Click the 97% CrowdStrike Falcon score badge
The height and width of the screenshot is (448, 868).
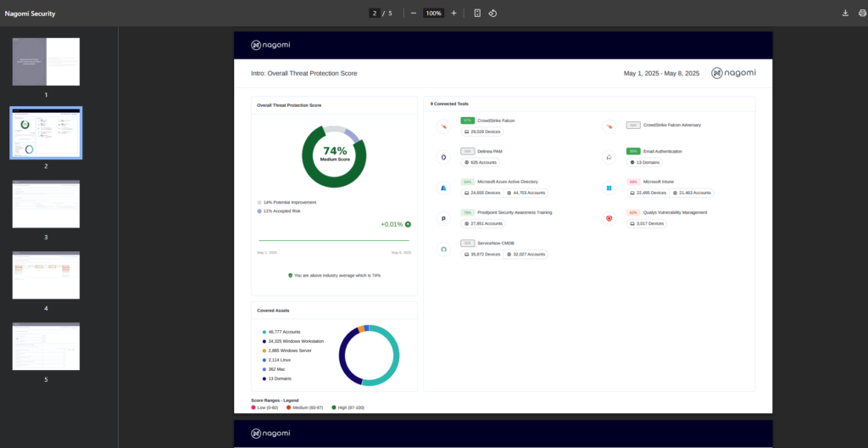point(467,120)
